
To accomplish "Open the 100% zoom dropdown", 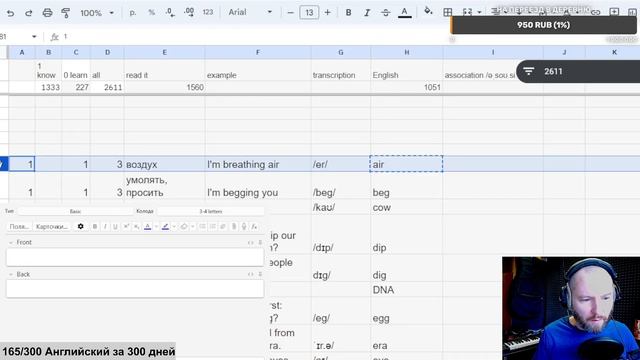I will (97, 13).
